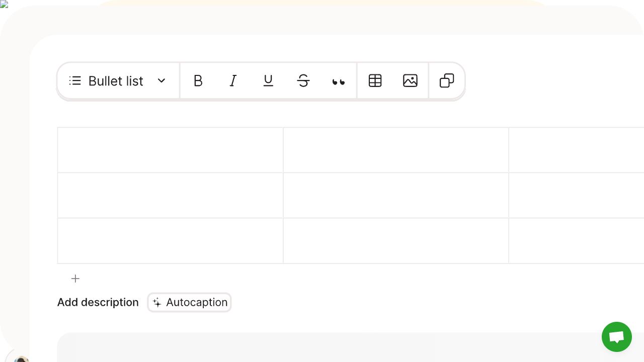Toggle bold formatting
The image size is (644, 362).
pyautogui.click(x=198, y=81)
